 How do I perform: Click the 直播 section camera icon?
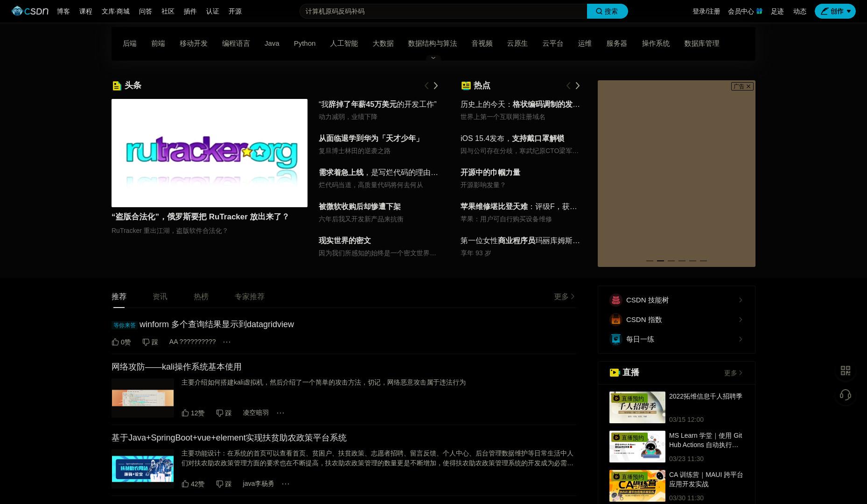pyautogui.click(x=615, y=372)
